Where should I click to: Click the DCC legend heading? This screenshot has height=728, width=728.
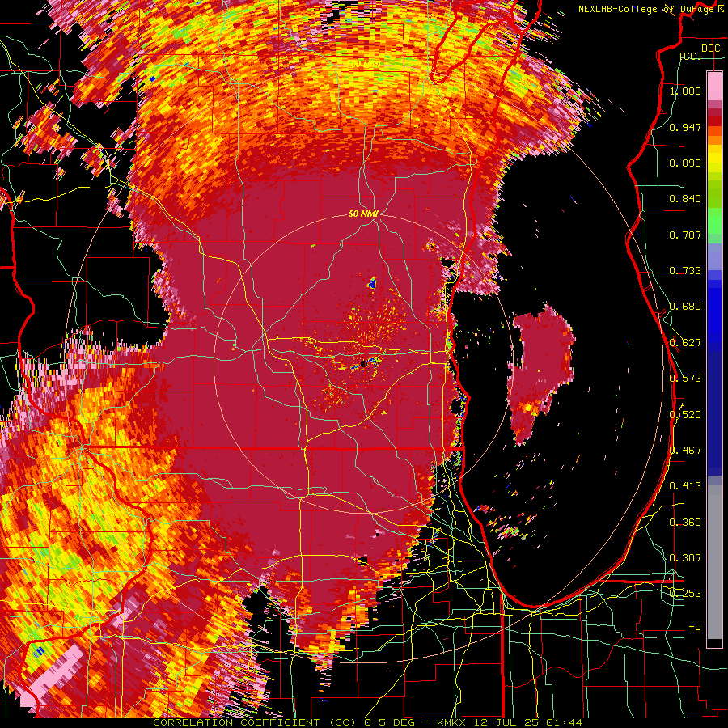coord(710,49)
